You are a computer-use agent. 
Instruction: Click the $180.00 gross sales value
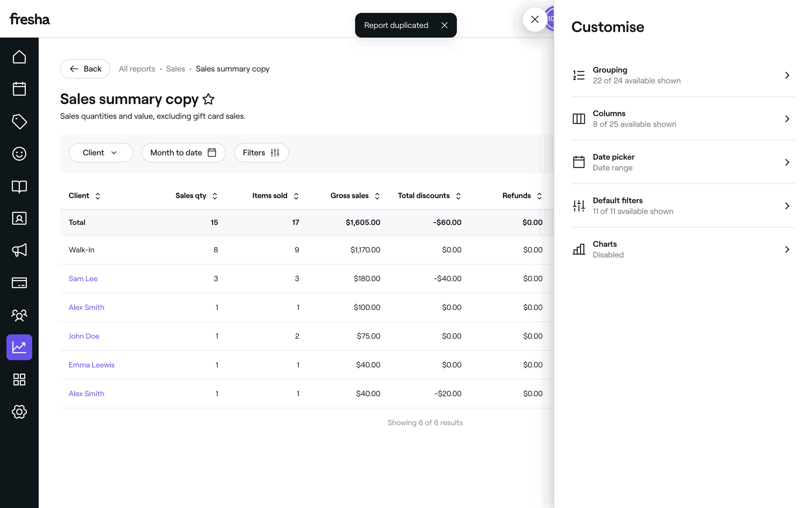(x=367, y=279)
